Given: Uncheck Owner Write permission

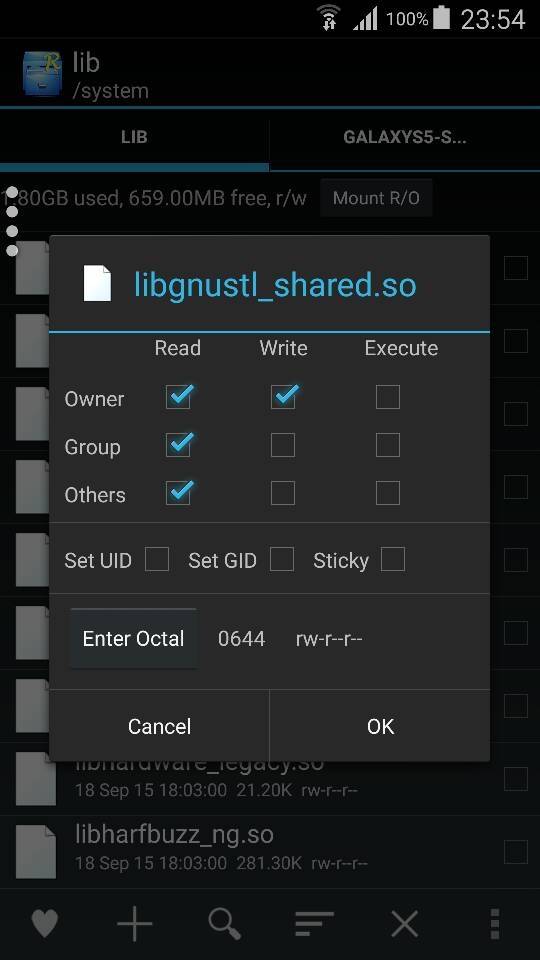Looking at the screenshot, I should click(x=283, y=397).
